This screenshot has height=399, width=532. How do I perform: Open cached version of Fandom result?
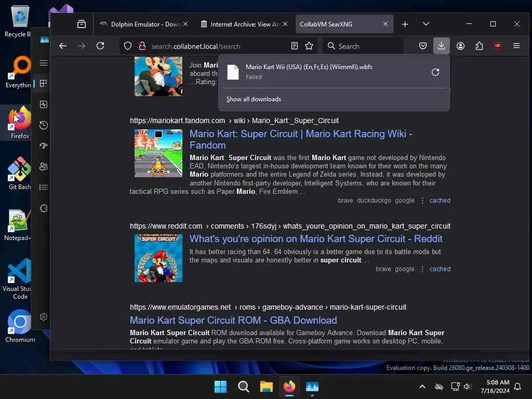coord(440,201)
